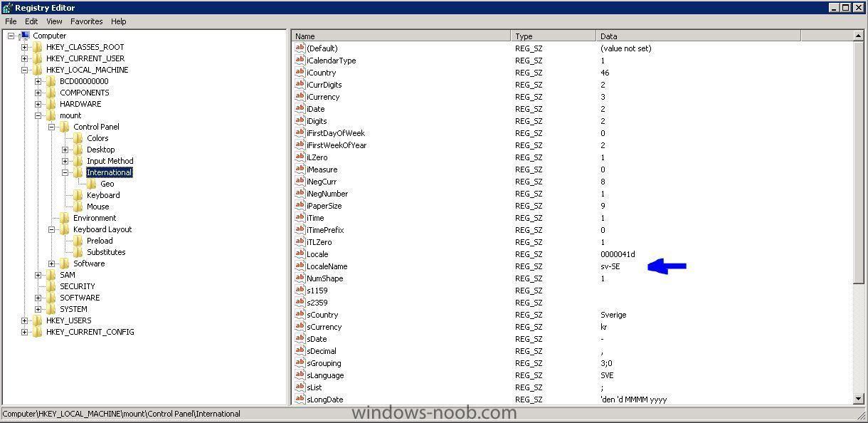
Task: Click the folder icon of Substitutes key
Action: pos(78,252)
